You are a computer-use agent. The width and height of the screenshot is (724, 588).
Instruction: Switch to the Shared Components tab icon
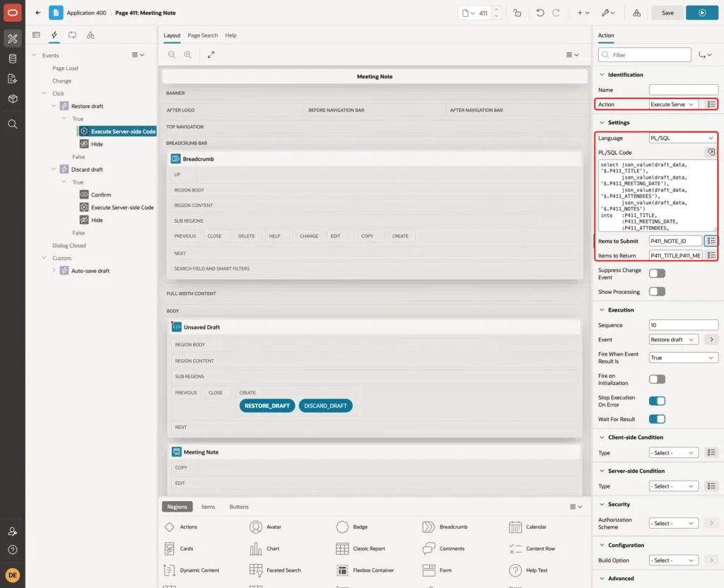click(90, 35)
